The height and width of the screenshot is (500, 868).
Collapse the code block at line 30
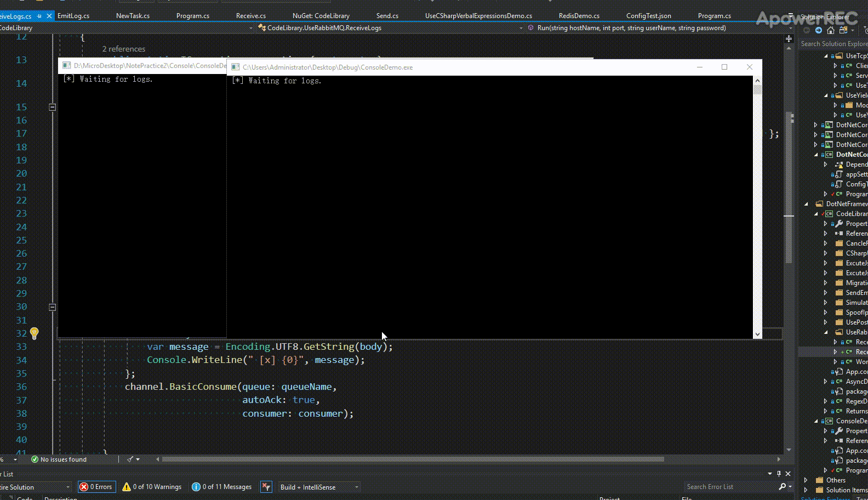(53, 307)
